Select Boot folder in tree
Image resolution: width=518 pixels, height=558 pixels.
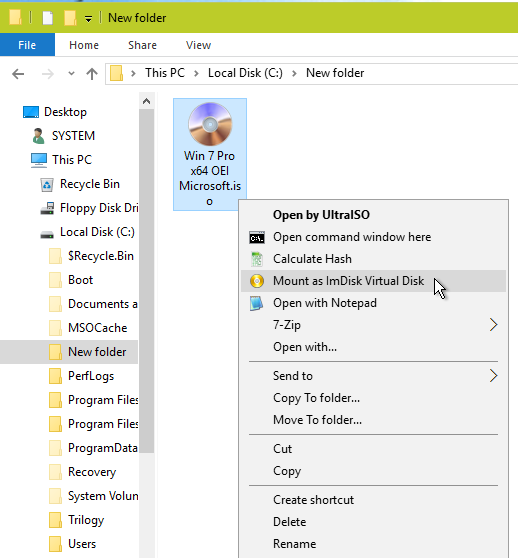80,280
